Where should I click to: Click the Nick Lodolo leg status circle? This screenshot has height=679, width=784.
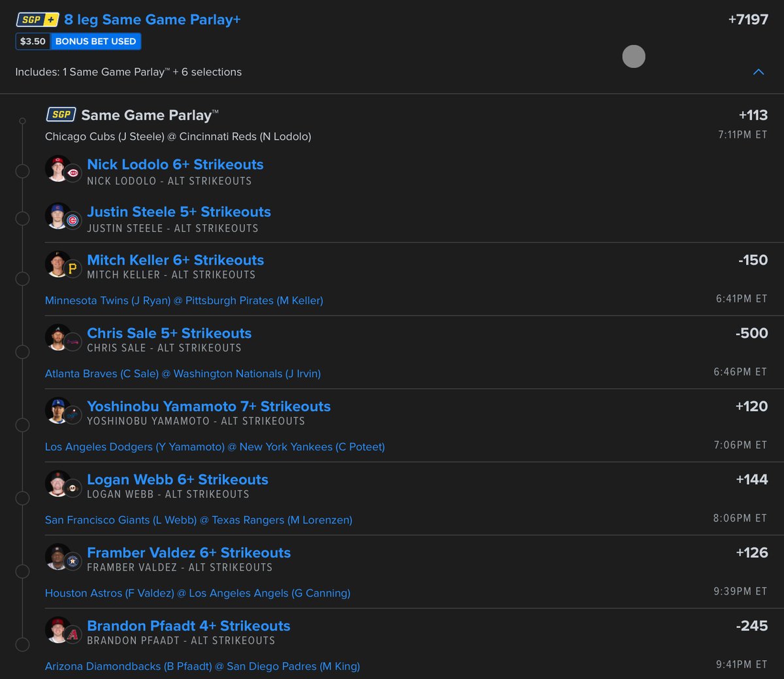coord(22,171)
